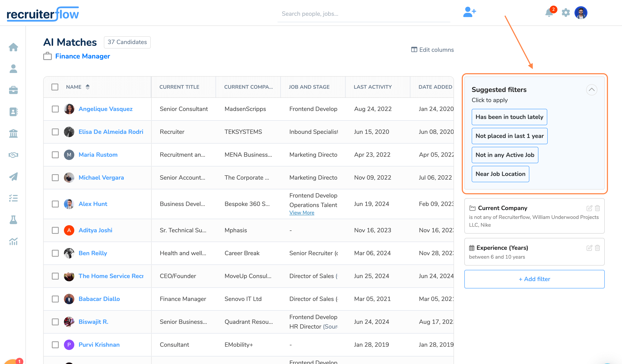The image size is (622, 364).
Task: Click the briefcase Jobs sidebar icon
Action: [x=13, y=90]
